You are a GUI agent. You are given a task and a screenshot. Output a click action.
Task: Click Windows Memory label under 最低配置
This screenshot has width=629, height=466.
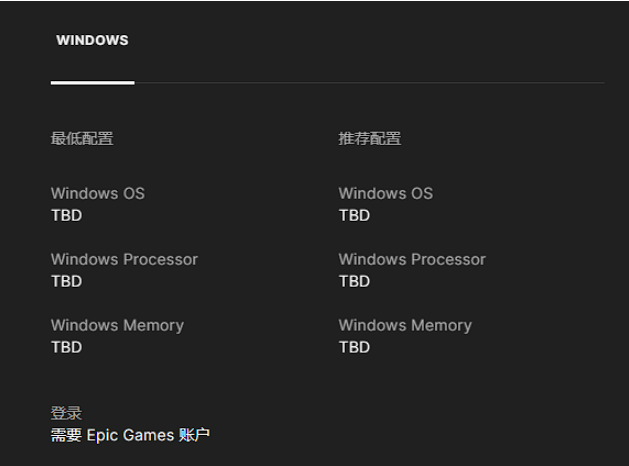(x=117, y=325)
